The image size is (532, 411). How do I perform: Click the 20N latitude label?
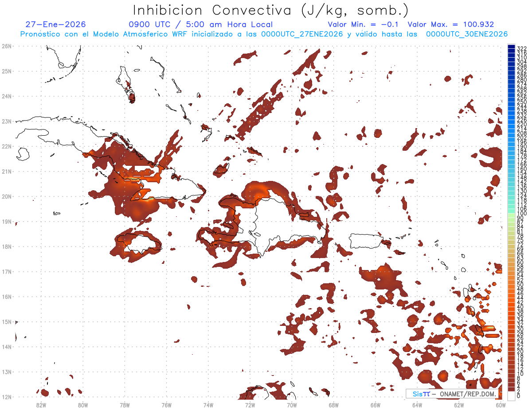coord(7,196)
